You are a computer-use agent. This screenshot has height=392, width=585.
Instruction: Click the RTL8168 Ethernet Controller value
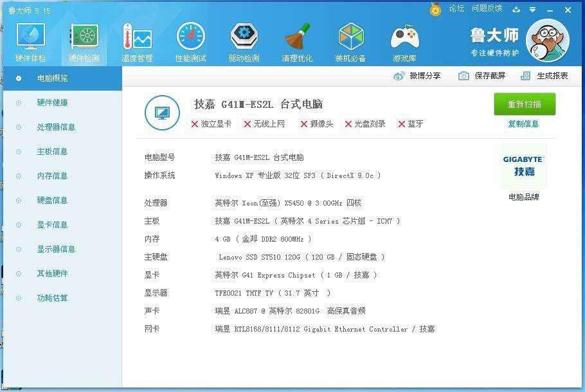point(325,329)
